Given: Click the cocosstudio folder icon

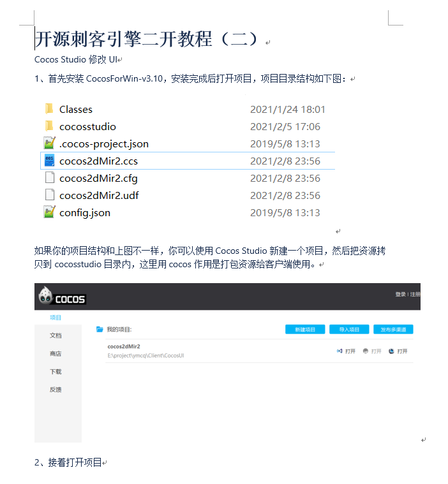Looking at the screenshot, I should pos(49,126).
